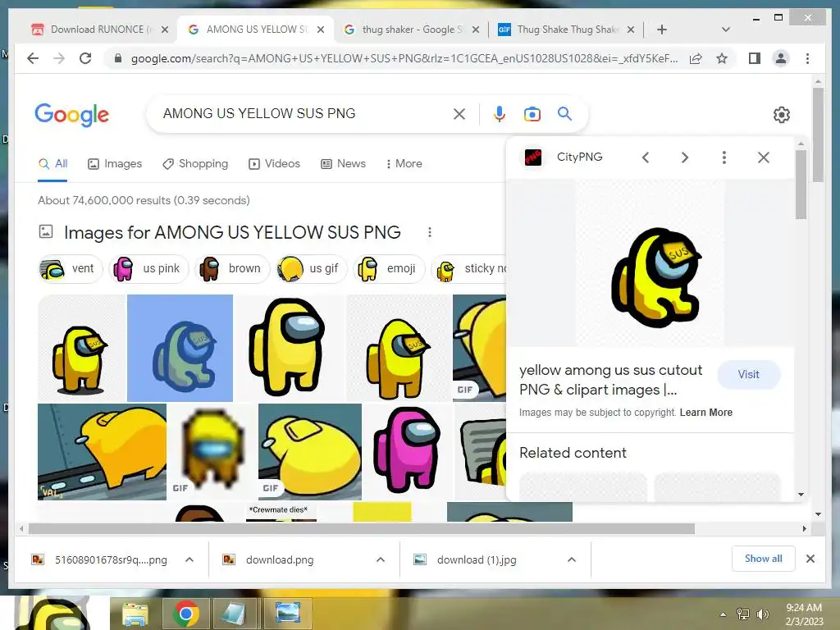Switch to Download RUNONCE tab
The image size is (840, 630).
(x=99, y=30)
